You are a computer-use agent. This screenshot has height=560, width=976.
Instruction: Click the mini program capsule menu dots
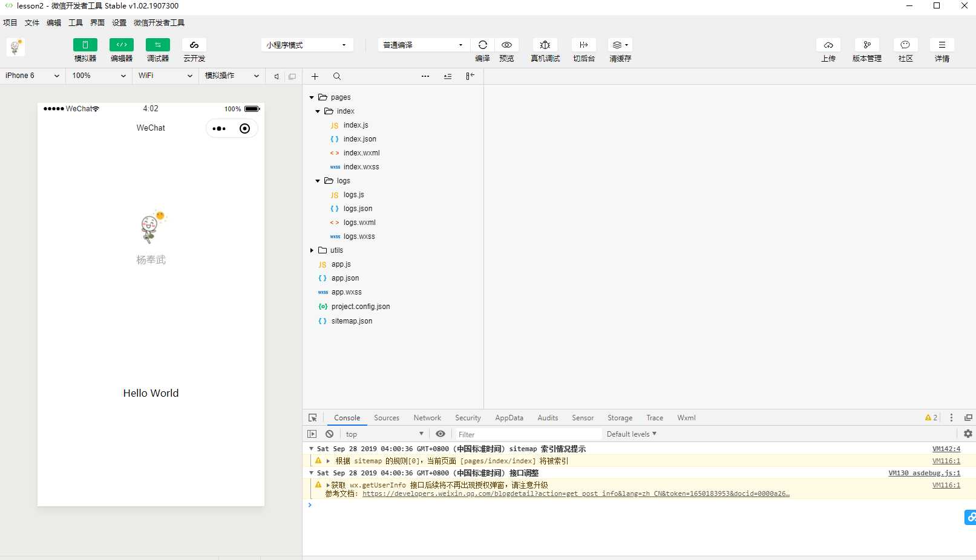pyautogui.click(x=219, y=129)
